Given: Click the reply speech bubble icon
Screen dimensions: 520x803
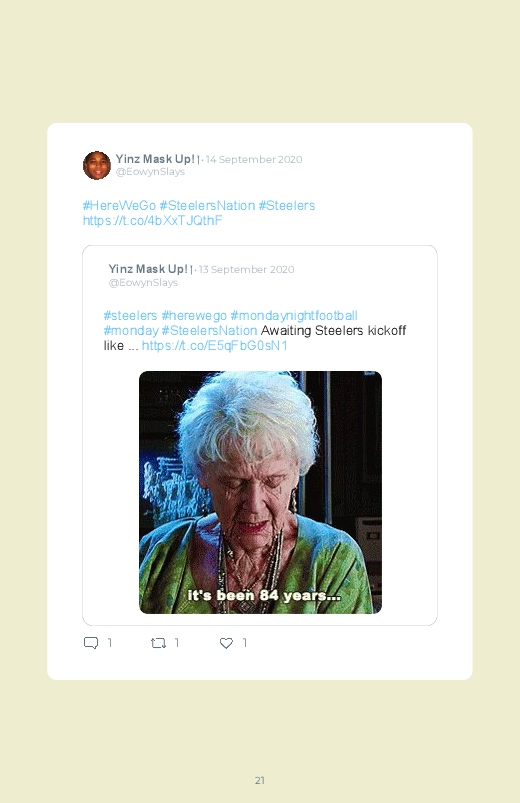Looking at the screenshot, I should (x=91, y=643).
